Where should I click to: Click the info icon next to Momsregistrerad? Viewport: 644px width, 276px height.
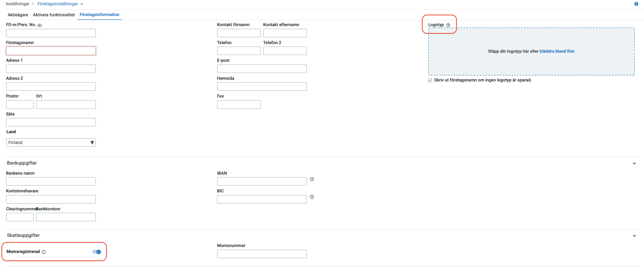[44, 252]
